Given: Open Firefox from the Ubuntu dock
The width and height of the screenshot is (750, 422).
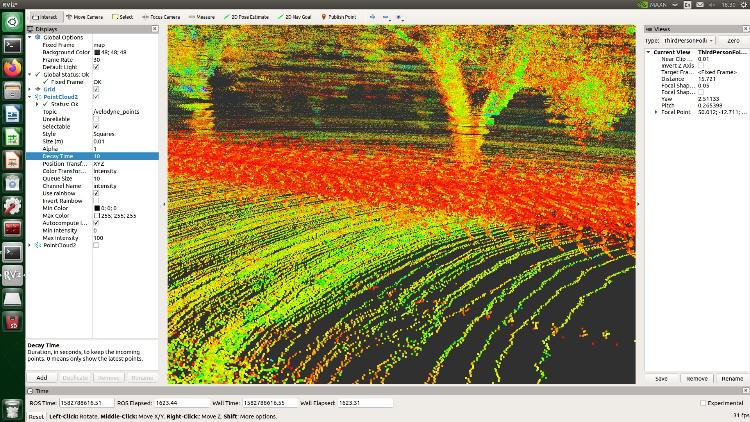Looking at the screenshot, I should click(12, 68).
